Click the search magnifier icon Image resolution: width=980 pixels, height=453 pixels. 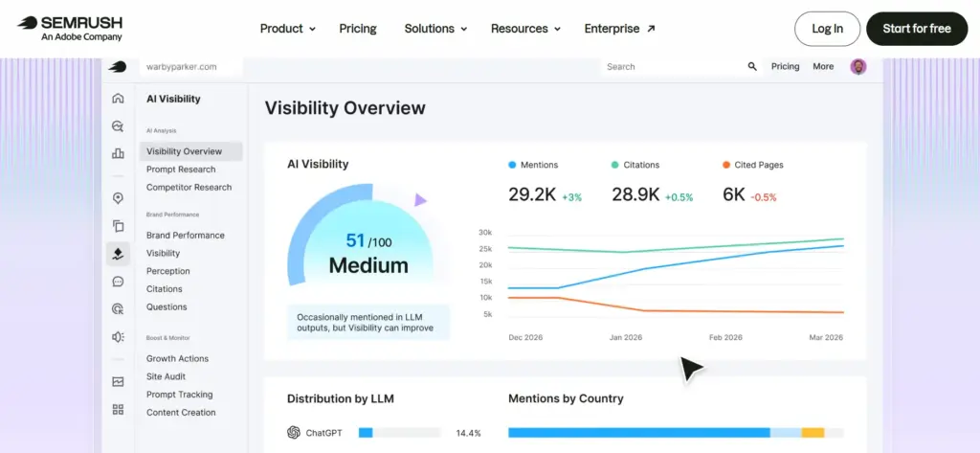752,66
